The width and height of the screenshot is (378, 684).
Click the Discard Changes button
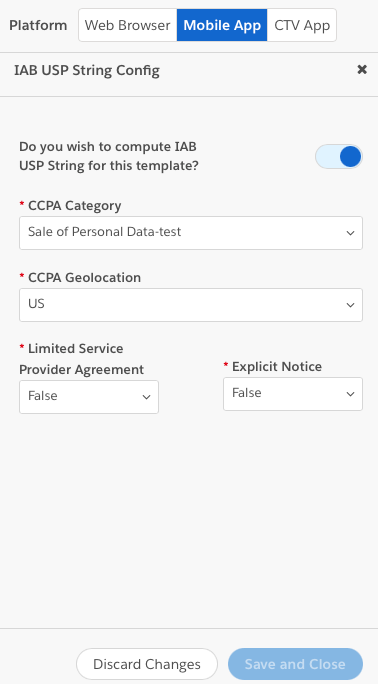(147, 664)
